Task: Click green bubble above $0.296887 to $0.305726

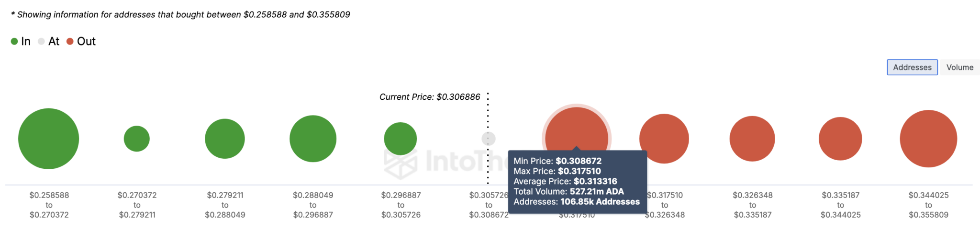Action: tap(401, 139)
